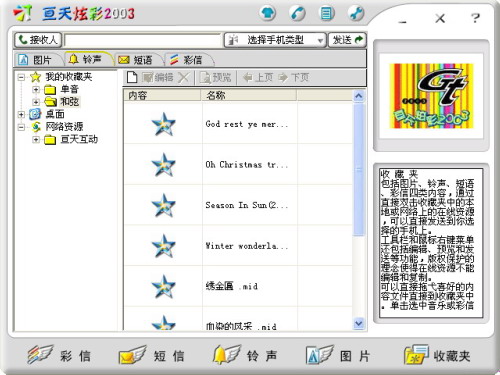Click the phone handset icon in title bar
500x375 pixels.
click(x=297, y=14)
